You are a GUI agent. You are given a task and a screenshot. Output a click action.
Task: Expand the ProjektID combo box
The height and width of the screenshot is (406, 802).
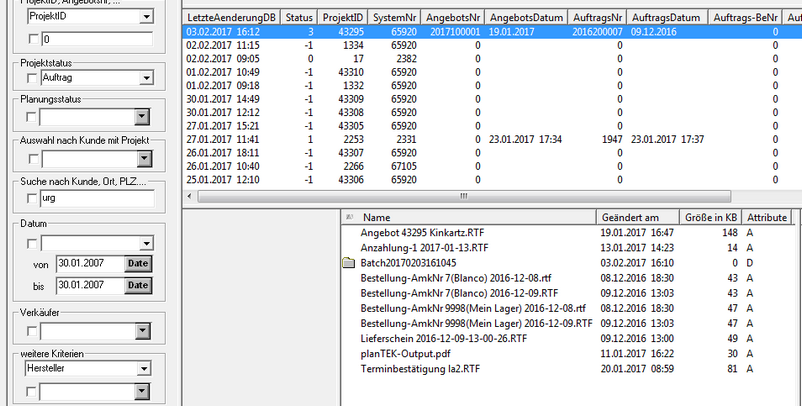point(145,17)
